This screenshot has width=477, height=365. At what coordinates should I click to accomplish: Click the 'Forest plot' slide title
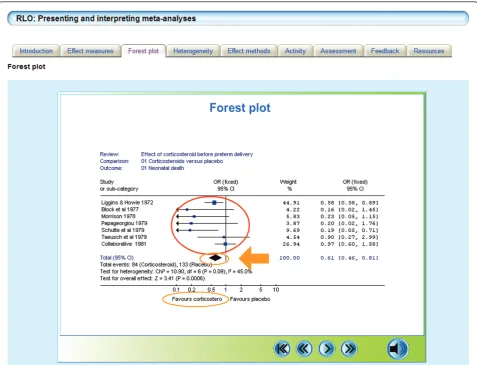point(240,108)
